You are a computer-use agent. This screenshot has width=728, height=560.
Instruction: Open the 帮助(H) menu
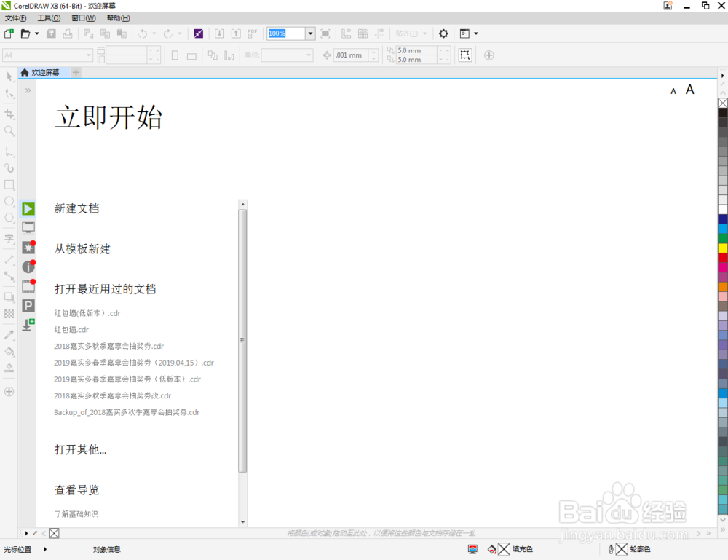click(x=119, y=18)
